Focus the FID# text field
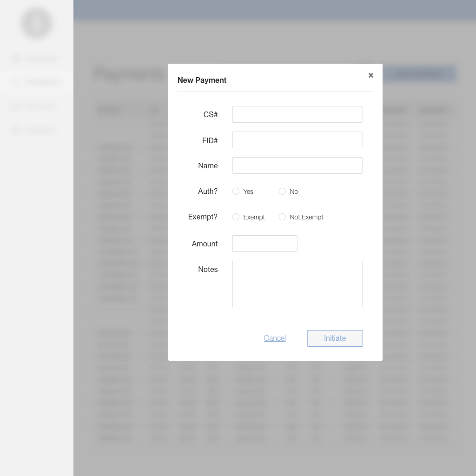 (x=297, y=140)
